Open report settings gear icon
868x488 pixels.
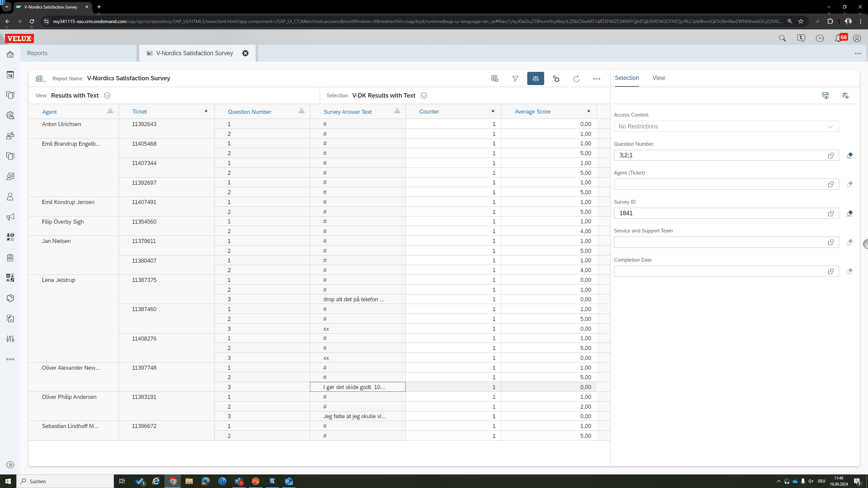pos(556,79)
